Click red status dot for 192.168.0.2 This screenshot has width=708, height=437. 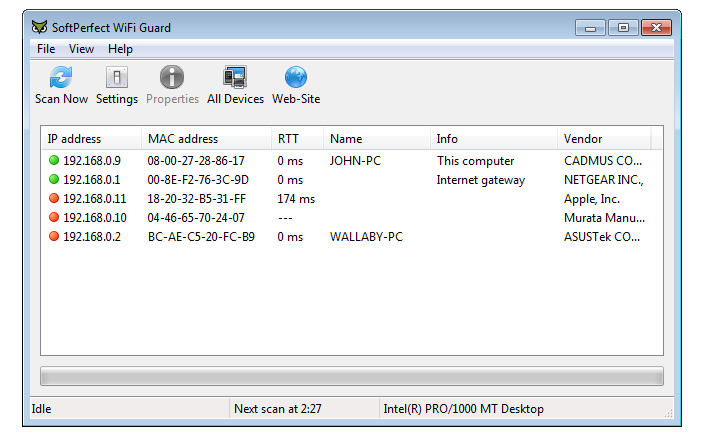(54, 236)
